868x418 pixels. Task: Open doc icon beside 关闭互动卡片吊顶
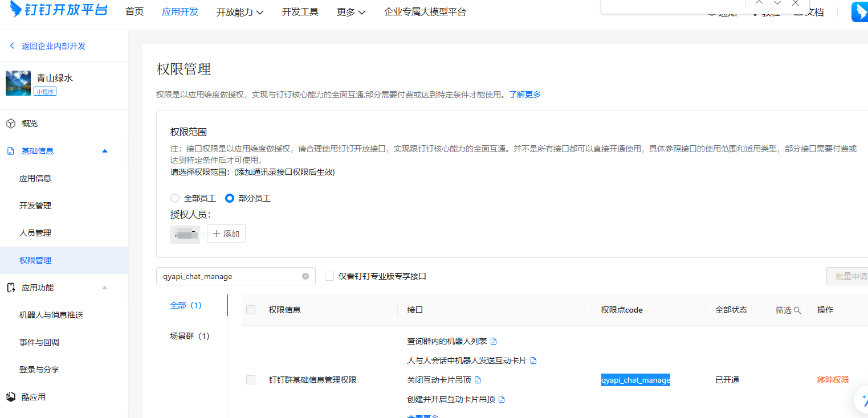(478, 380)
